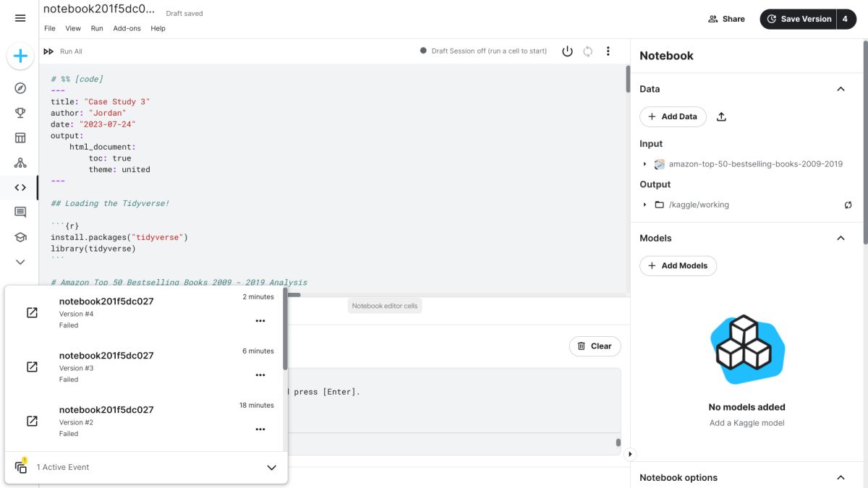Click the Run All fast-forward icon
Image resolution: width=868 pixels, height=488 pixels.
48,51
